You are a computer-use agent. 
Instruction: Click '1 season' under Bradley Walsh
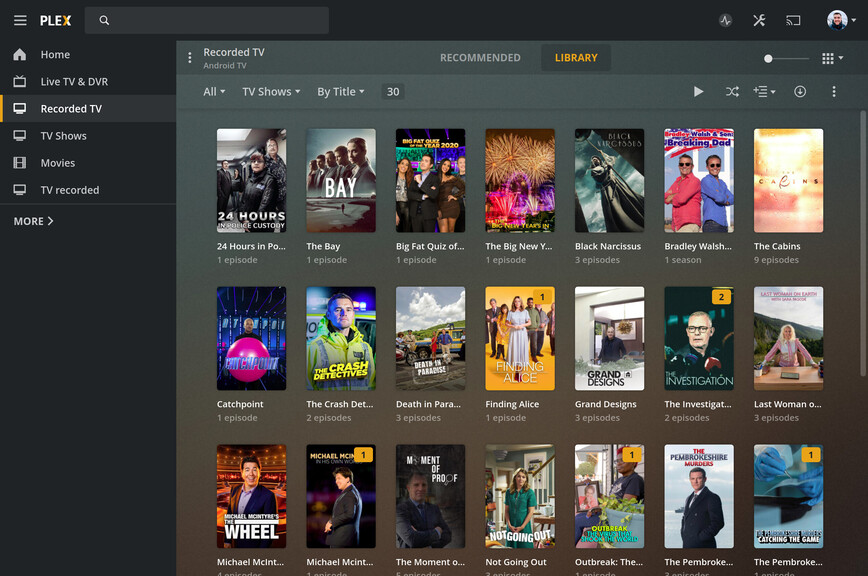683,260
